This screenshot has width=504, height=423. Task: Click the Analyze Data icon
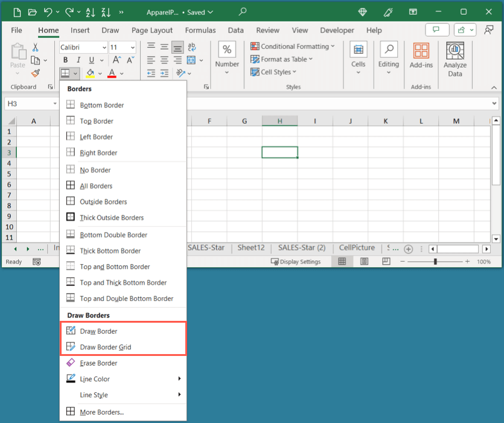[455, 51]
